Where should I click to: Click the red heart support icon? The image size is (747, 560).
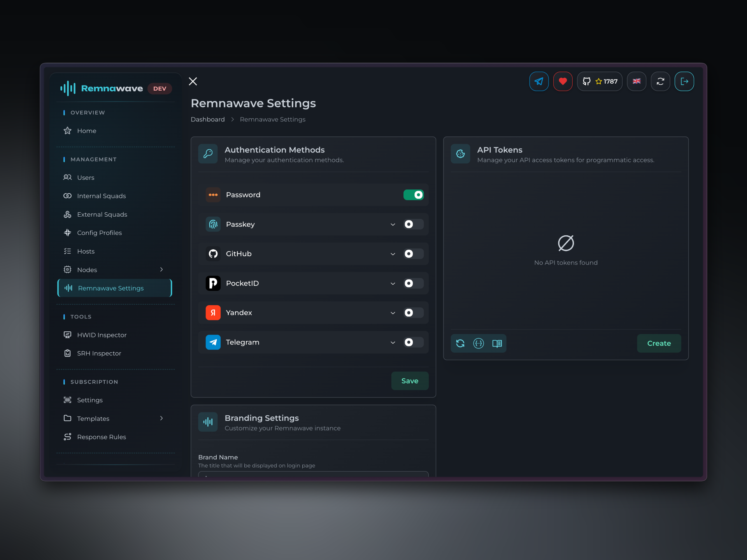click(563, 81)
